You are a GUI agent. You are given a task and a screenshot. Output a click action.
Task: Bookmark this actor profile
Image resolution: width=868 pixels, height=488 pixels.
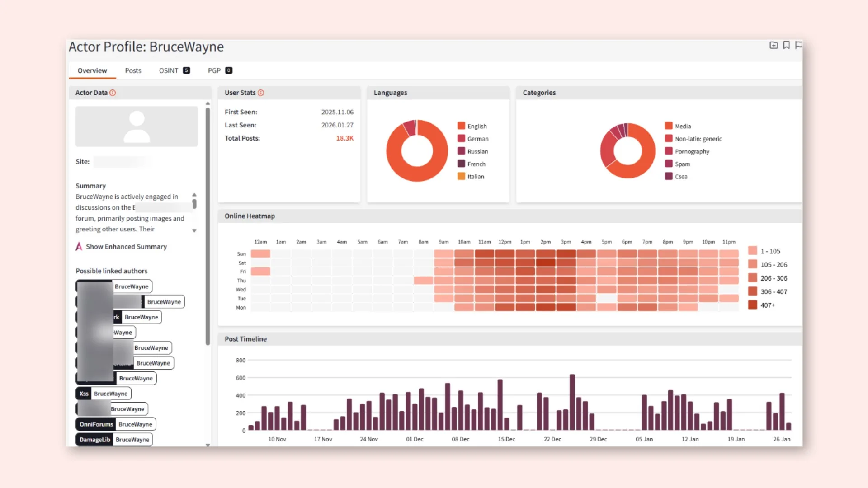[787, 45]
